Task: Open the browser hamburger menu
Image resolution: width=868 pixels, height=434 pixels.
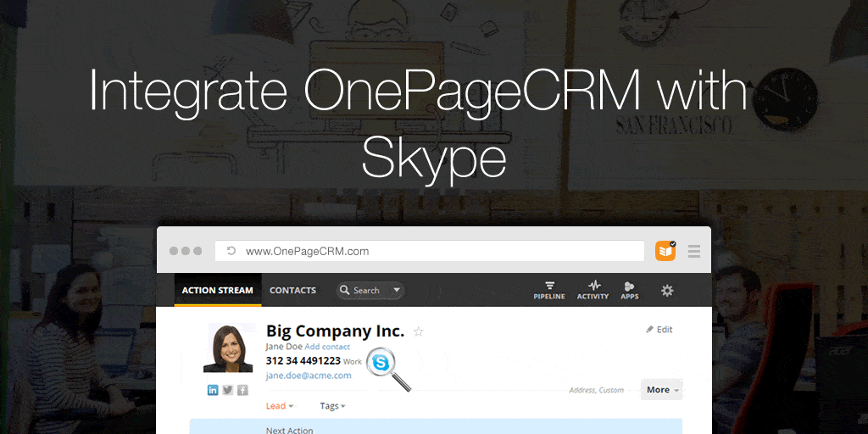Action: pos(694,251)
